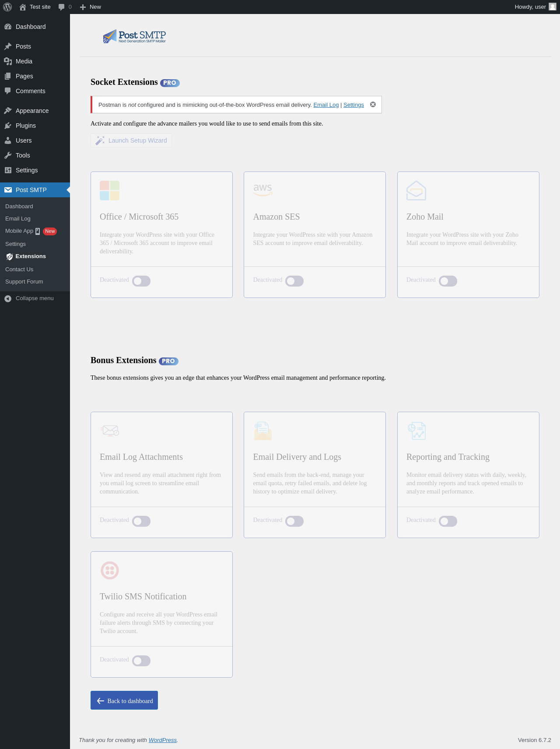Open the Test site home icon

pyautogui.click(x=23, y=7)
